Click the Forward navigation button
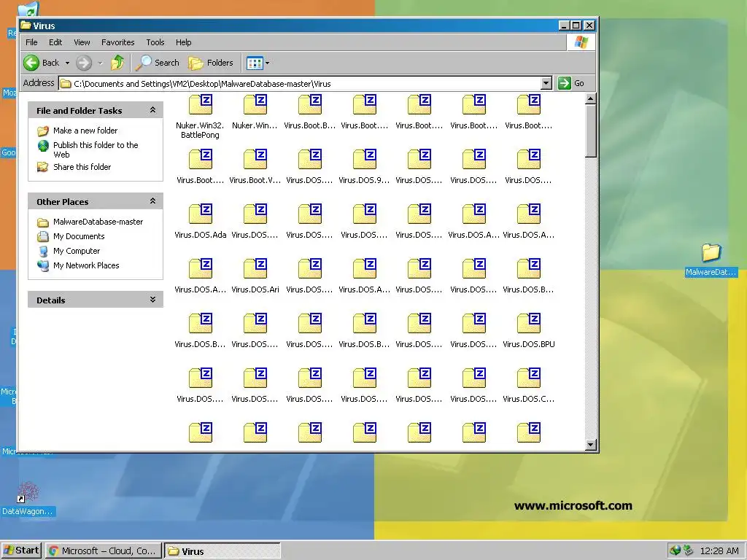The height and width of the screenshot is (560, 747). pos(83,63)
